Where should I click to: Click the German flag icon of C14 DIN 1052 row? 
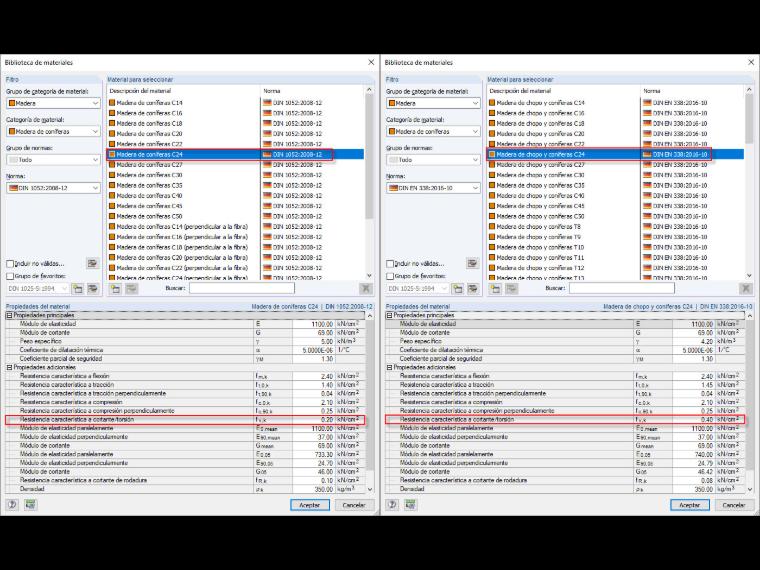click(x=267, y=103)
